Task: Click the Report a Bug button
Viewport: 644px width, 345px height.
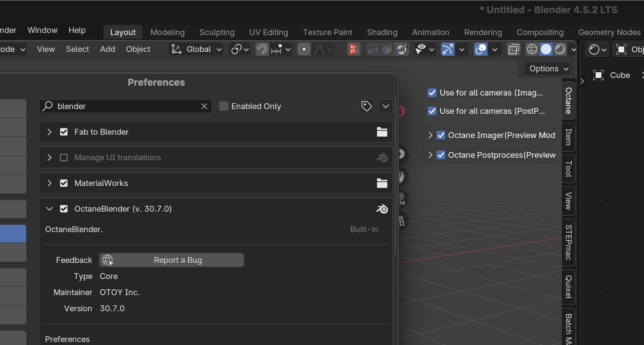Action: click(x=172, y=260)
